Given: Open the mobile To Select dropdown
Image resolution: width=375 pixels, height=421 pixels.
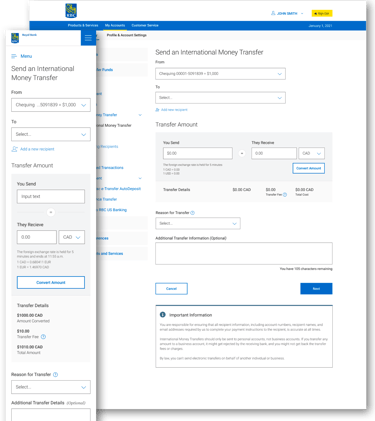Looking at the screenshot, I should pos(51,134).
